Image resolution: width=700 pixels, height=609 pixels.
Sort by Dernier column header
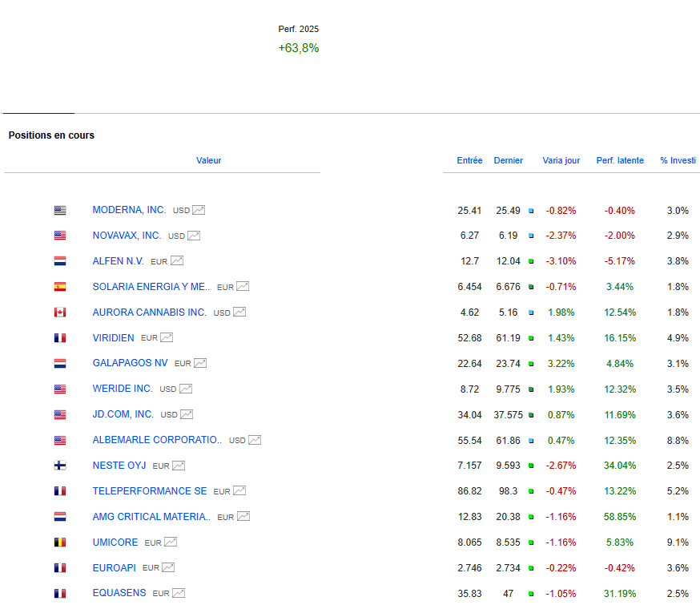coord(508,160)
